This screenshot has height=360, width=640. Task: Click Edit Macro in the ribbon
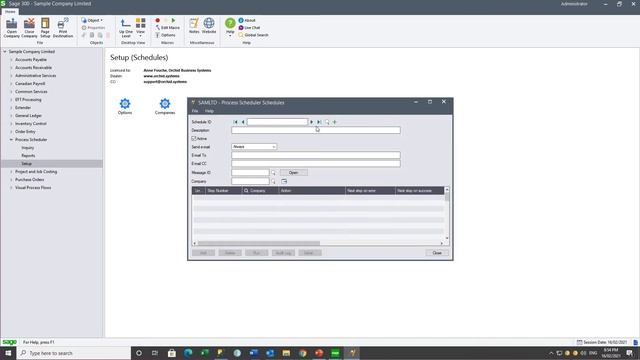(x=167, y=28)
